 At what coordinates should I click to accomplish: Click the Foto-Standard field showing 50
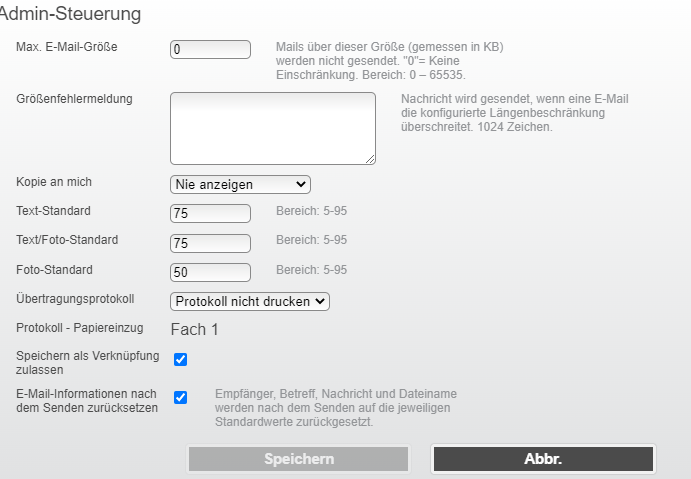pos(210,272)
